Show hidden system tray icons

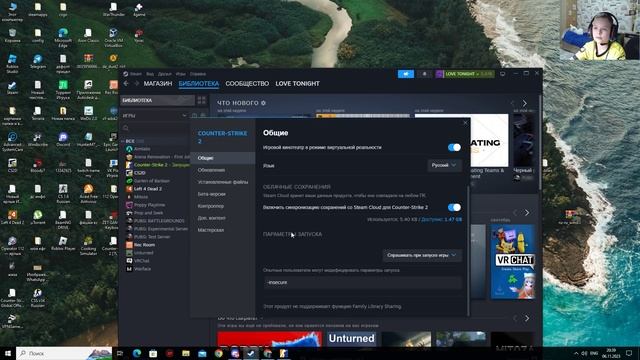click(576, 353)
